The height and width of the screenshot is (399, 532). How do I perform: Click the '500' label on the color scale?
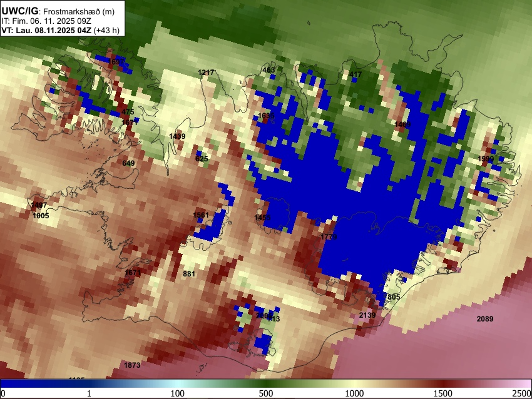pos(265,393)
